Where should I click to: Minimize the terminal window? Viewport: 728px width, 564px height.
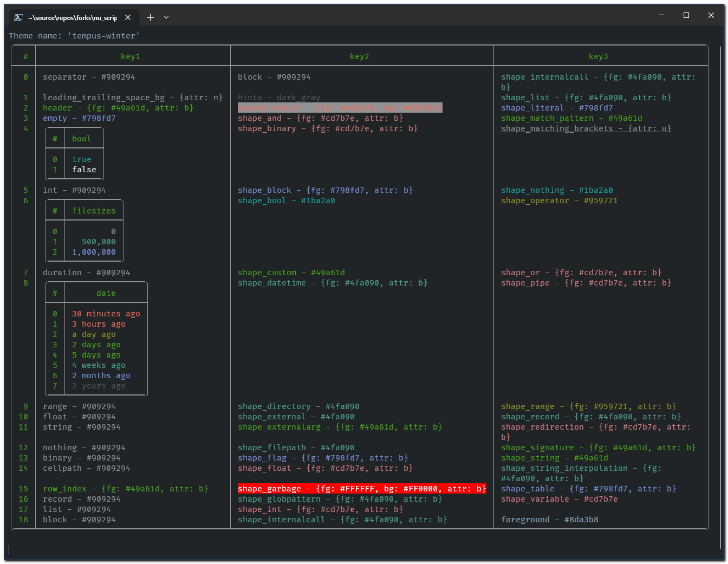[x=661, y=15]
